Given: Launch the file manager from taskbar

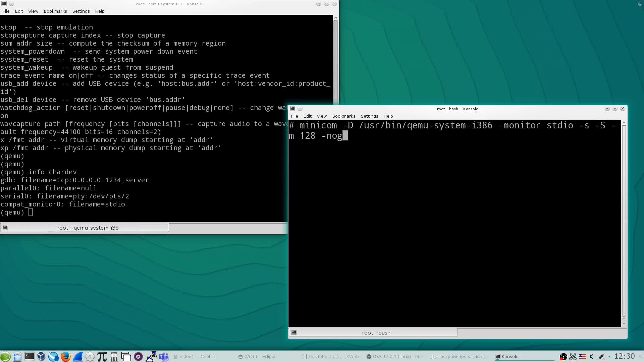Looking at the screenshot, I should [x=17, y=356].
